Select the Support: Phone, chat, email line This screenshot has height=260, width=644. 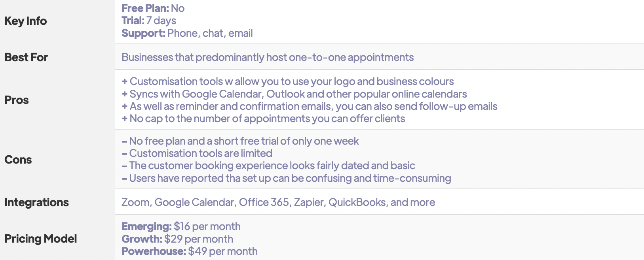[x=187, y=33]
